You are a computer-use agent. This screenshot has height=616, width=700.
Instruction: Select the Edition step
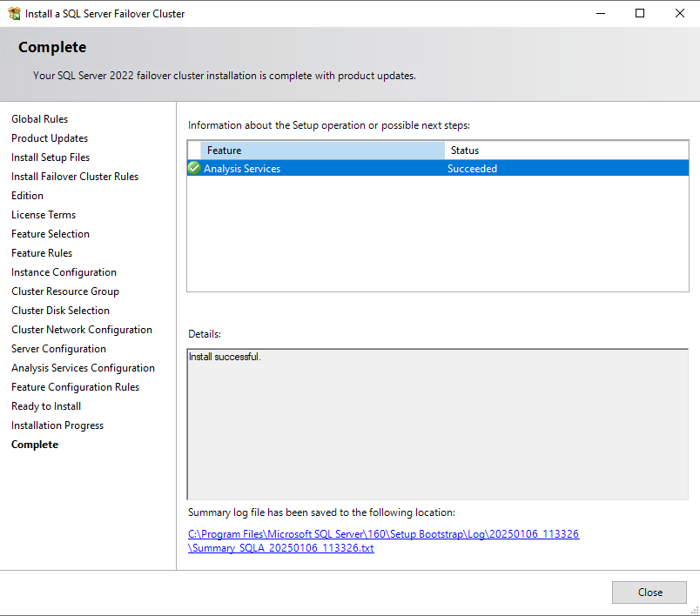click(x=27, y=196)
